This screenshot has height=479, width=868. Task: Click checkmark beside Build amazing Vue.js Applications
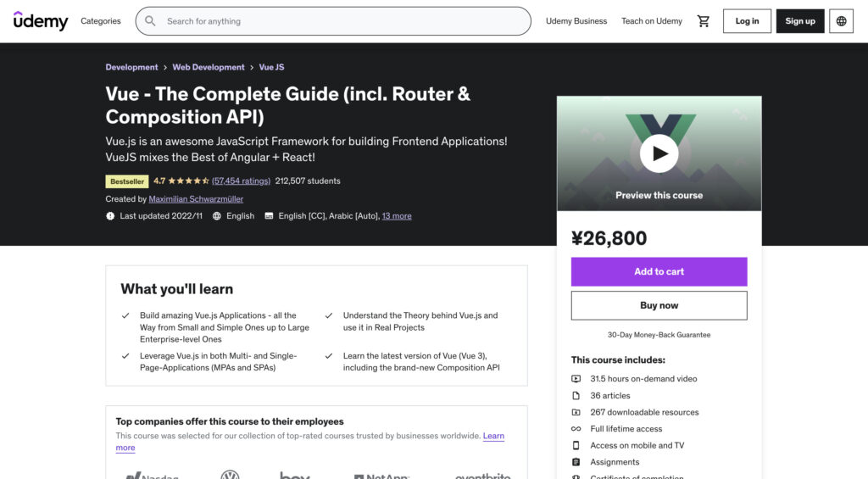(125, 315)
